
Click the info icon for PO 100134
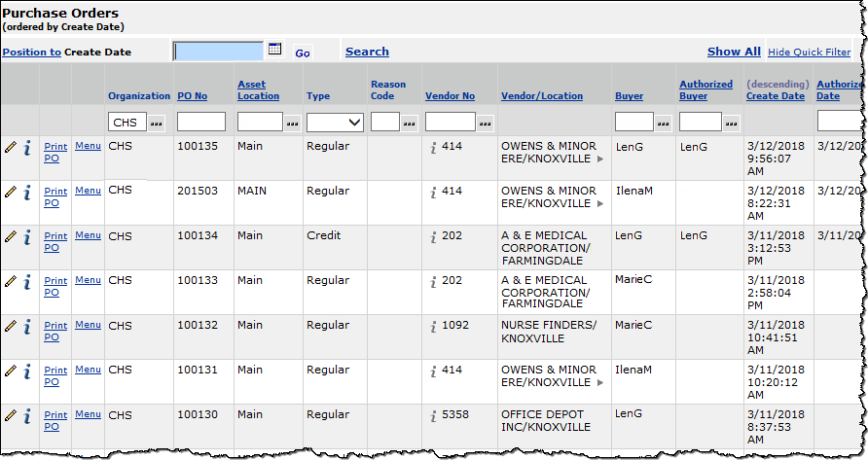[x=27, y=237]
